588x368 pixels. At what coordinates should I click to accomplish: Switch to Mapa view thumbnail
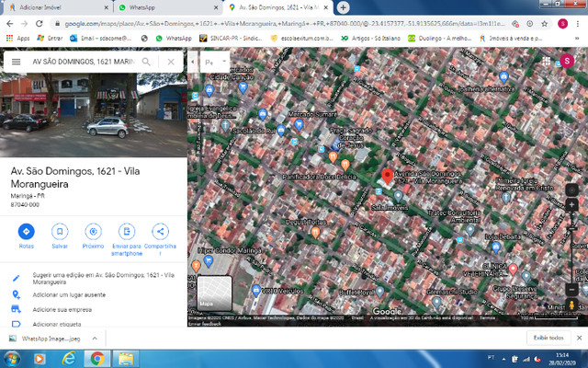coord(214,293)
